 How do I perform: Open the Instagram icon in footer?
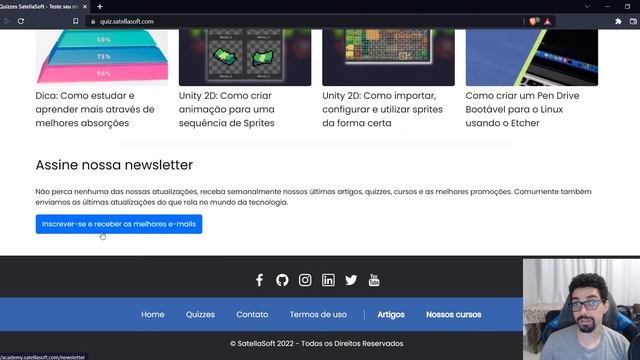pyautogui.click(x=305, y=280)
